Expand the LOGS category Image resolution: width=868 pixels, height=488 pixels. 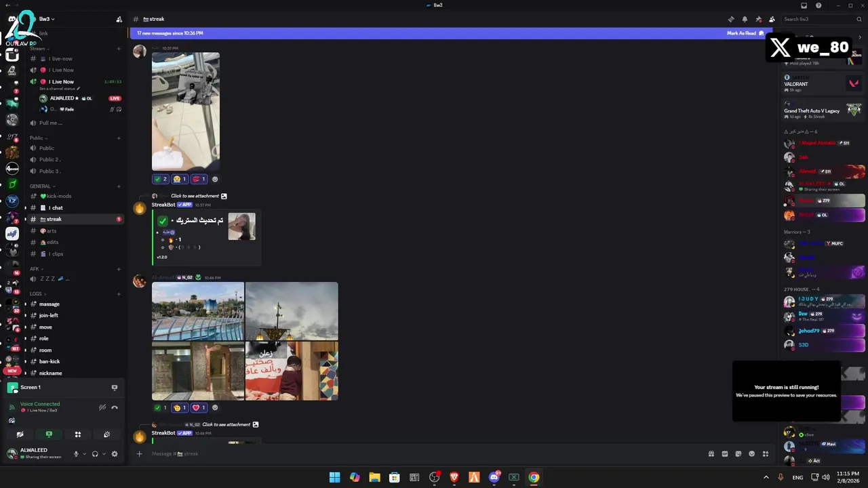[37, 294]
